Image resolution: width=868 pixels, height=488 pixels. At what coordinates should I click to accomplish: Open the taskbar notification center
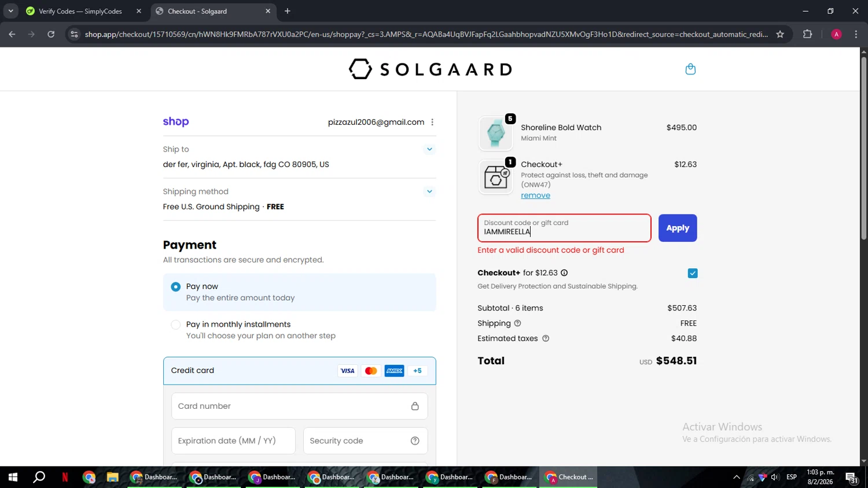(x=852, y=477)
